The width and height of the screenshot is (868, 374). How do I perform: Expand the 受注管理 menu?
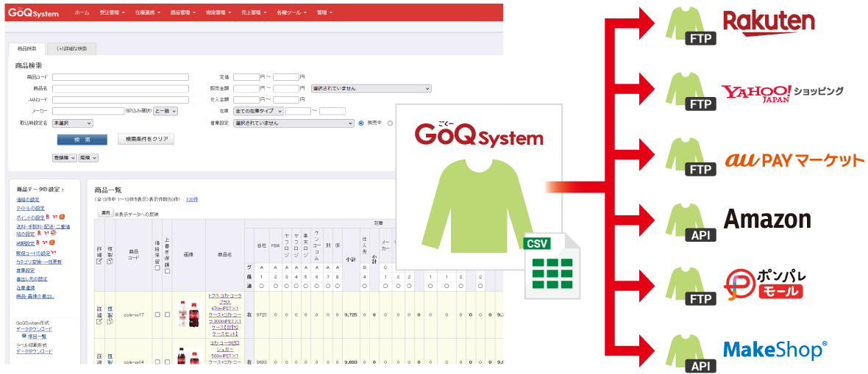point(113,12)
